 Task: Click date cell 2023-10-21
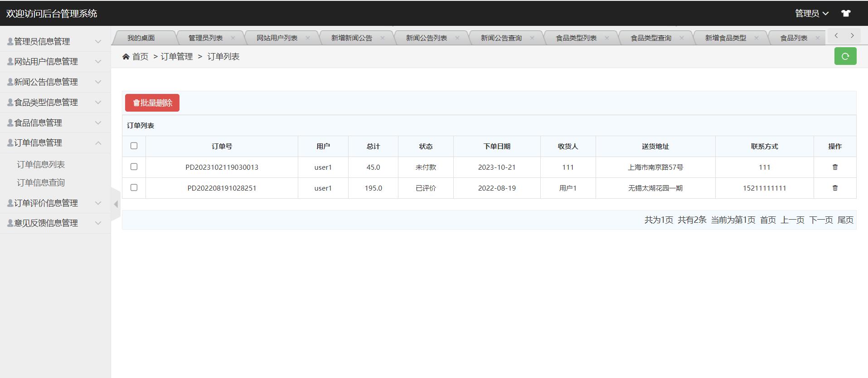tap(497, 167)
